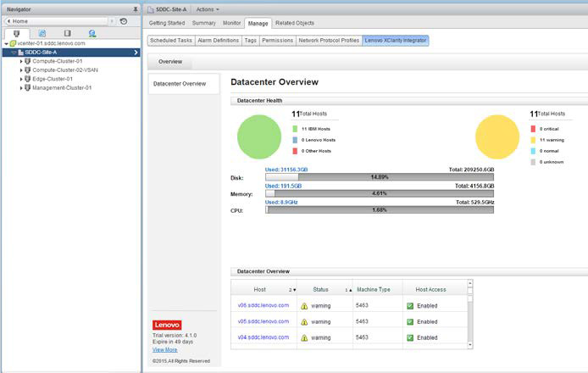Click red critical legend swatch

(x=533, y=129)
